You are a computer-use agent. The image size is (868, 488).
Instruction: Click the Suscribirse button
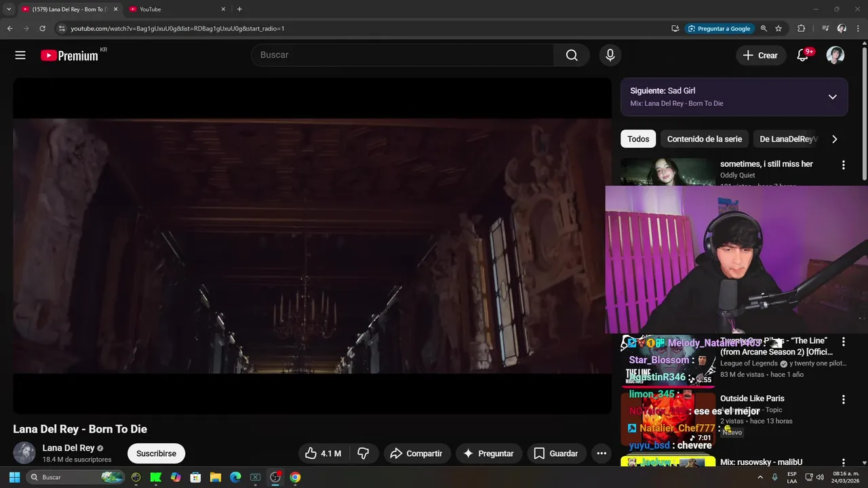[156, 453]
